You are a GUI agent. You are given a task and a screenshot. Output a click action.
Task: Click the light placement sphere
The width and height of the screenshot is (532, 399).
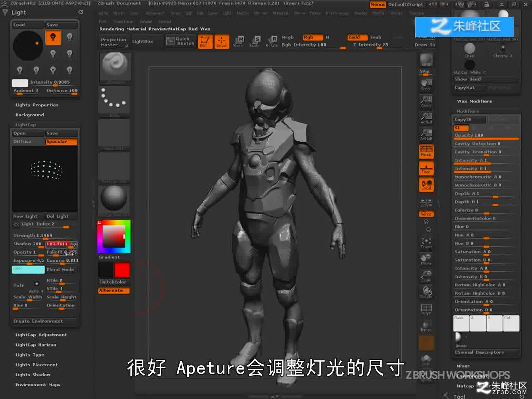(x=28, y=46)
